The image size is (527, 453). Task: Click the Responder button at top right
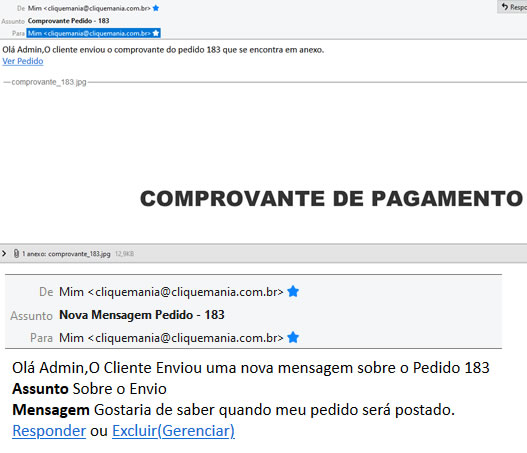(512, 7)
